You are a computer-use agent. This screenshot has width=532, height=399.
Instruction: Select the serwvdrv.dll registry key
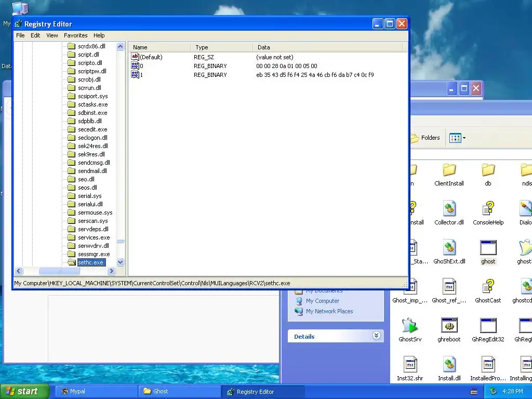[94, 246]
